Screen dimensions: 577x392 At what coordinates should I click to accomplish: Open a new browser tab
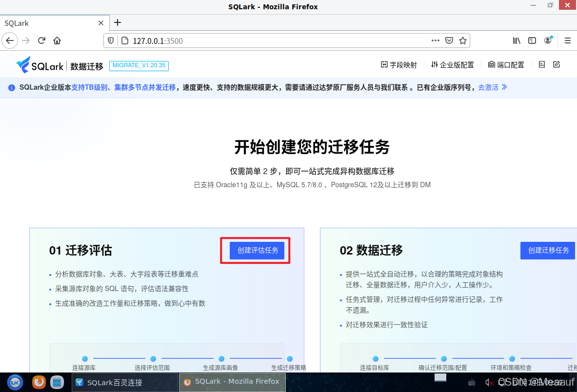click(118, 22)
